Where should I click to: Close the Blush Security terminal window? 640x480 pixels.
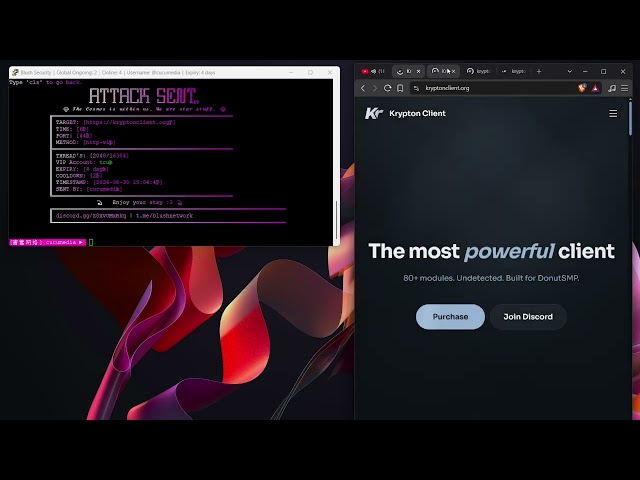coord(330,72)
